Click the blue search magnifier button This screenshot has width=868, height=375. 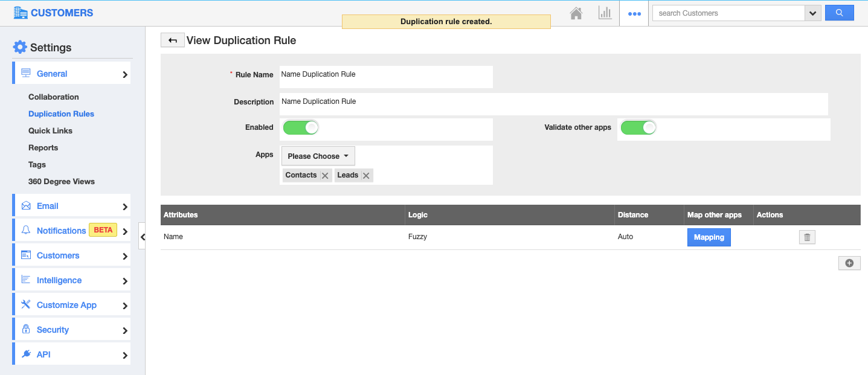[x=839, y=13]
